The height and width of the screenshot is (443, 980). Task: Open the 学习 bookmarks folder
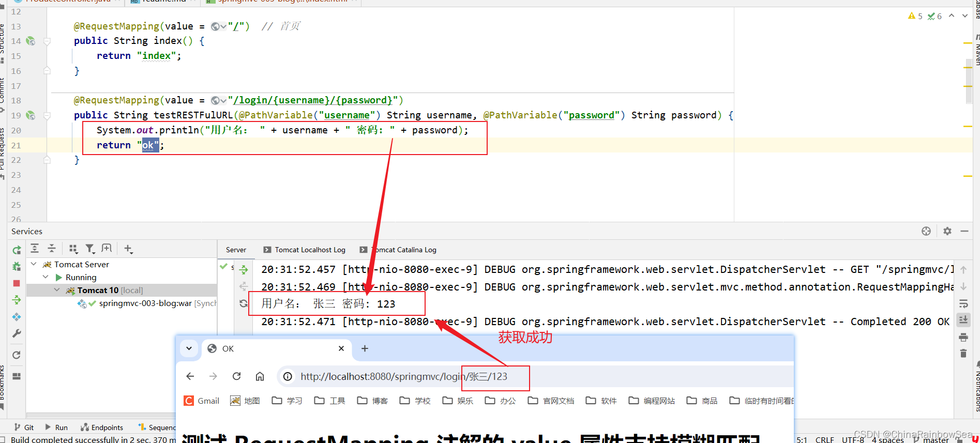point(288,401)
